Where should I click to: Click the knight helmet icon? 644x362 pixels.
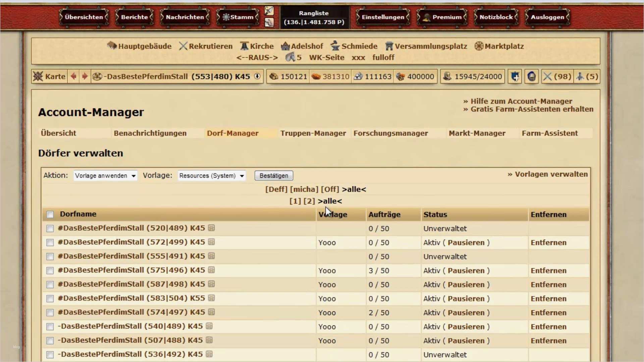532,77
